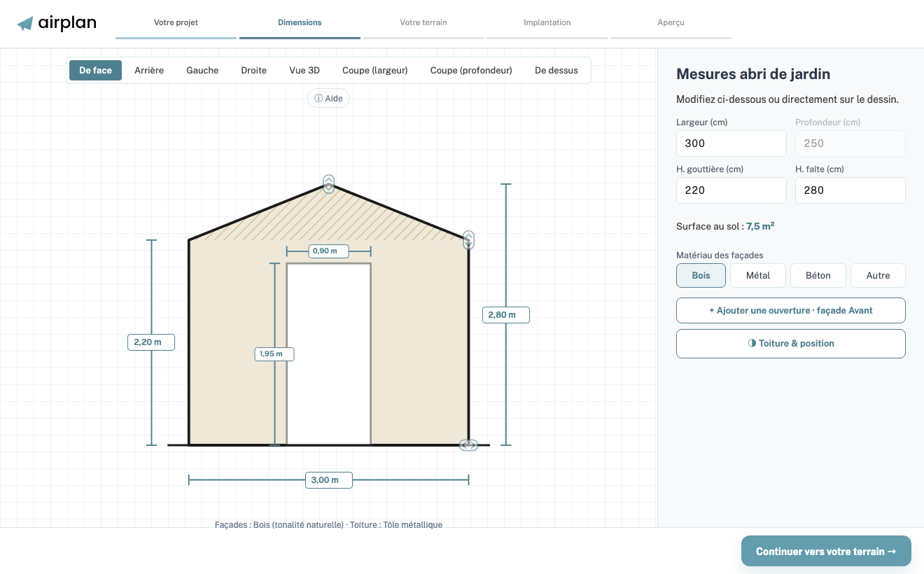Viewport: 924px width, 574px height.
Task: Select Métal facade material
Action: [758, 276]
